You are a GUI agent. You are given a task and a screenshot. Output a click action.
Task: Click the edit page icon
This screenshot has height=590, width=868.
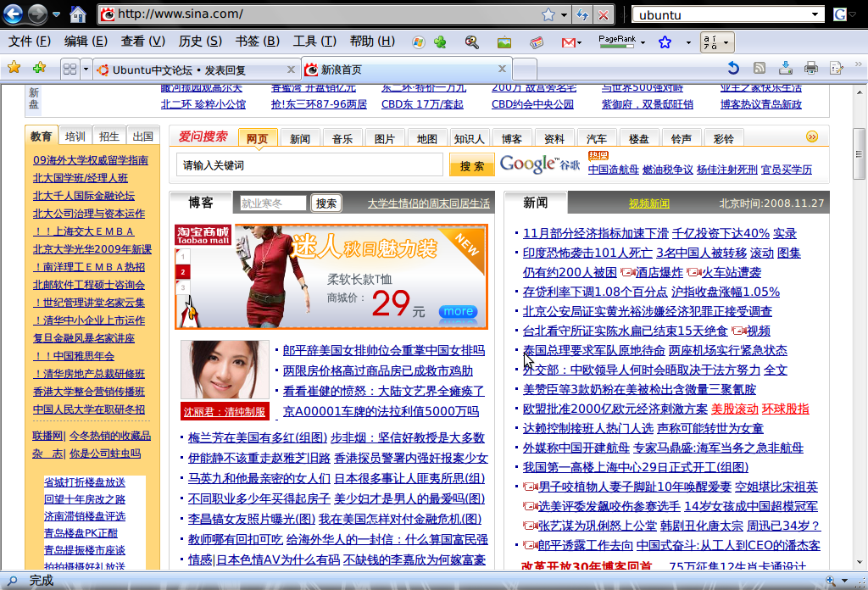(x=837, y=68)
